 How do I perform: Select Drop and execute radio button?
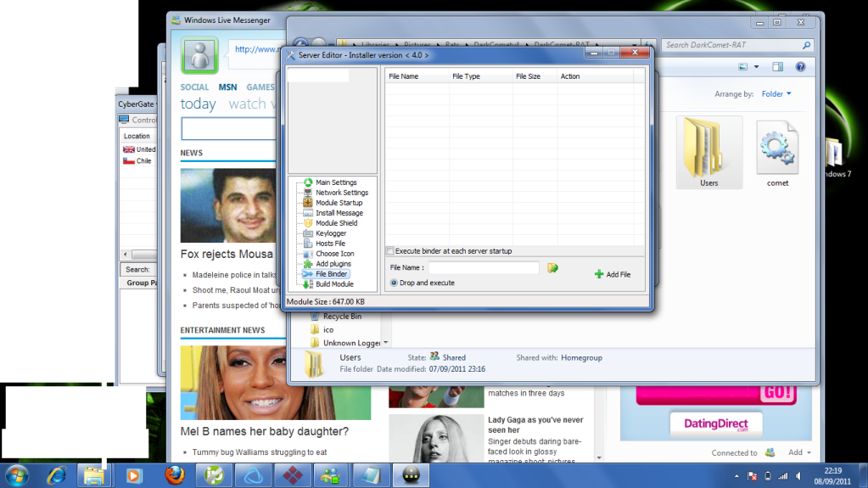point(395,283)
